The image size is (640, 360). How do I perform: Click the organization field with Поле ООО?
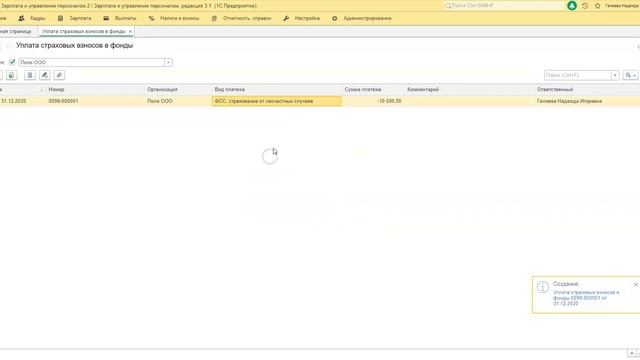tap(91, 62)
